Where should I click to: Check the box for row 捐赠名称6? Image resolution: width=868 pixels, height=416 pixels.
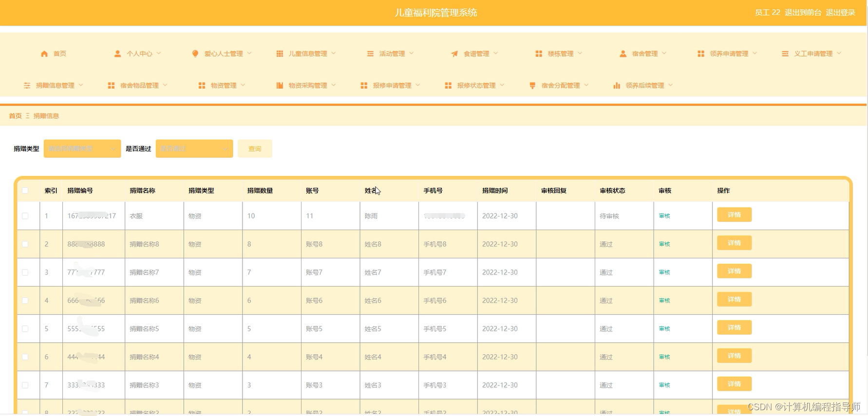point(25,301)
